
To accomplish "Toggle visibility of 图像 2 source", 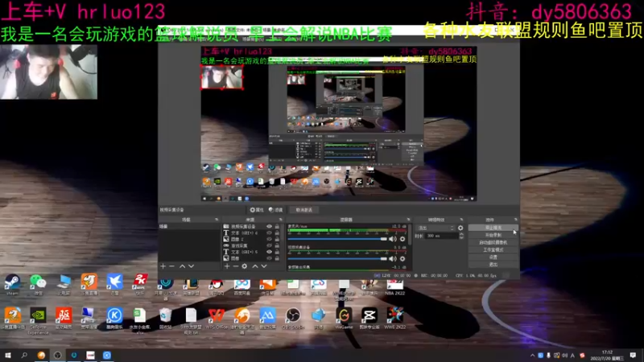I will [x=269, y=239].
